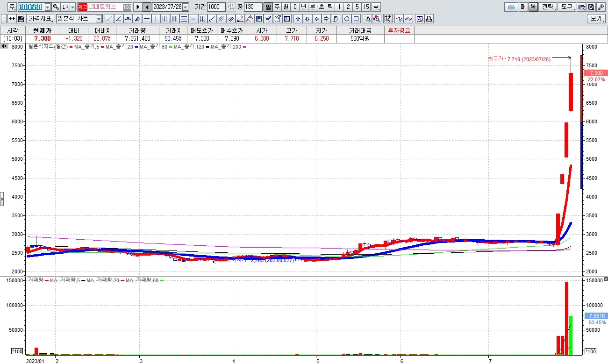Click the won currency symbol button
Viewport: 608px width, 364px height.
click(x=376, y=7)
